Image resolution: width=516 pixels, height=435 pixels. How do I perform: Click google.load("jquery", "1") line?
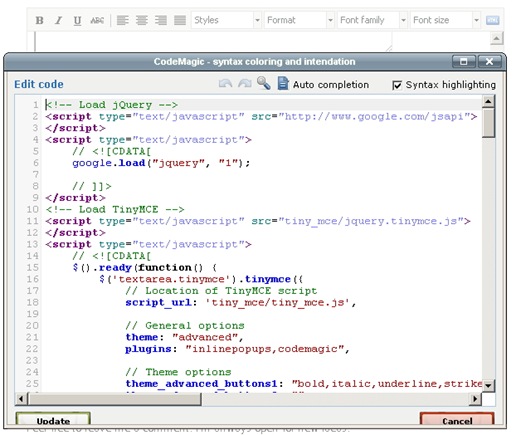click(x=161, y=163)
